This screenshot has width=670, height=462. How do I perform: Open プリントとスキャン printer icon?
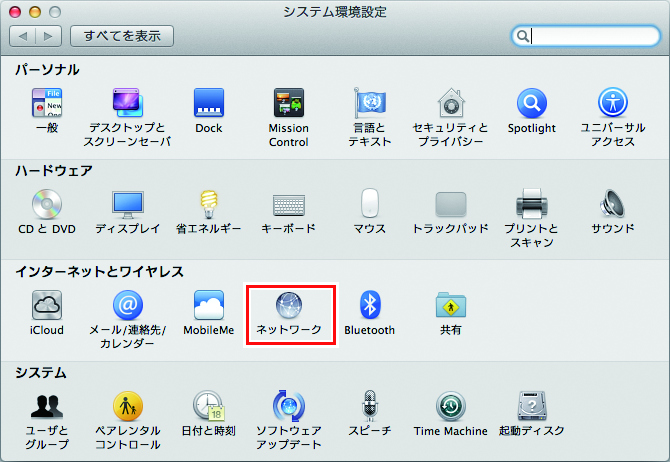tap(532, 203)
